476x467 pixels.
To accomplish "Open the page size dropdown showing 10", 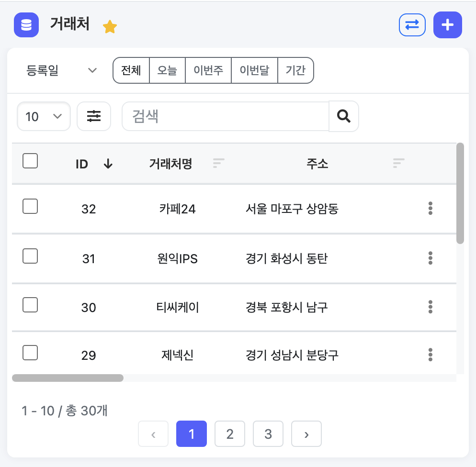I will pyautogui.click(x=44, y=116).
